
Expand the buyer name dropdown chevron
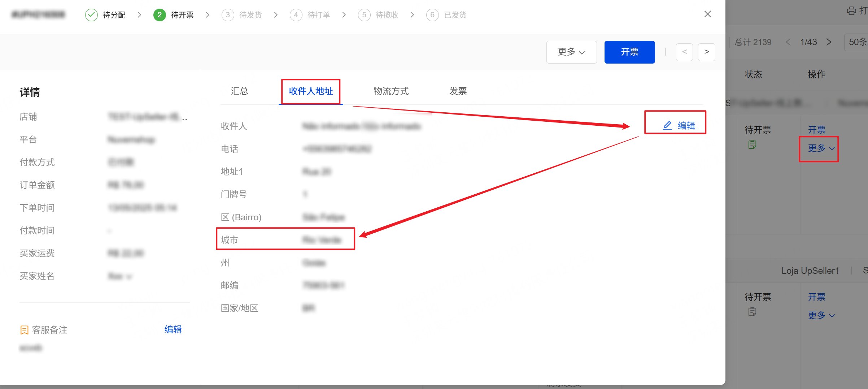pyautogui.click(x=129, y=277)
